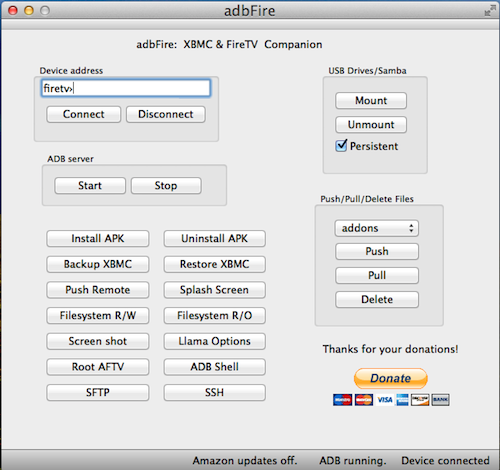
Task: Click the Delete files button
Action: pyautogui.click(x=377, y=299)
